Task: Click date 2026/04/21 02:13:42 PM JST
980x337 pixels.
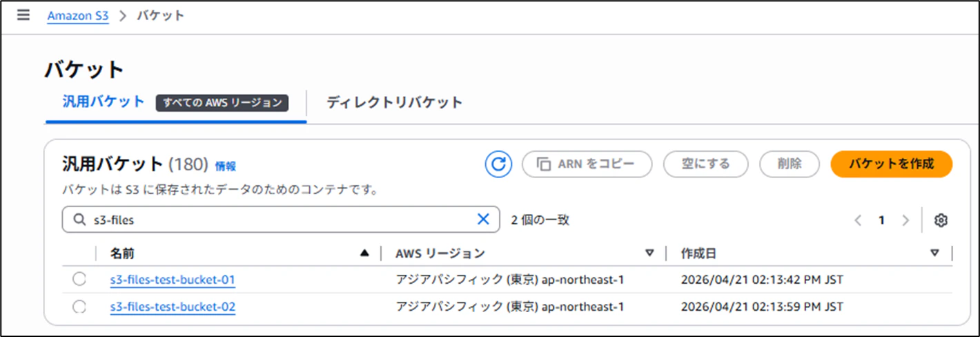Action: pos(762,280)
